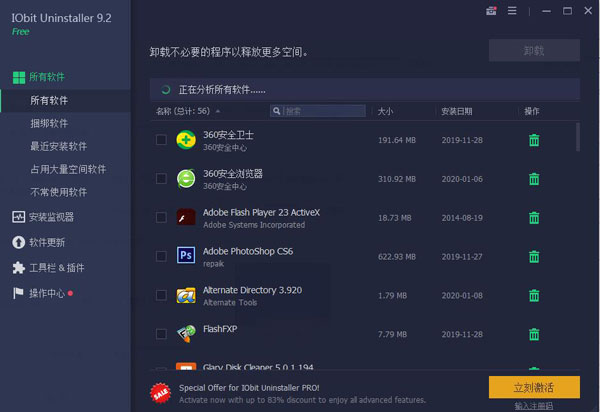The width and height of the screenshot is (600, 412).
Task: Click the FlashFXP app icon
Action: [186, 334]
